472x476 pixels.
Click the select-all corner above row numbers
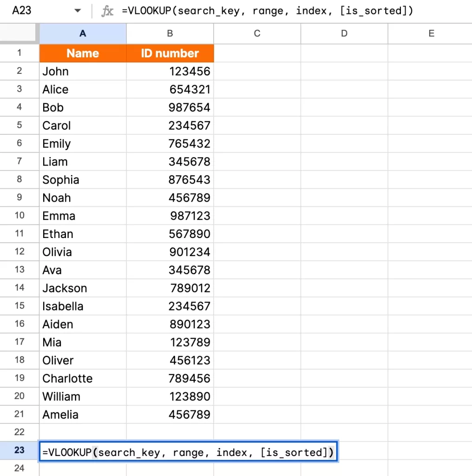click(x=19, y=33)
